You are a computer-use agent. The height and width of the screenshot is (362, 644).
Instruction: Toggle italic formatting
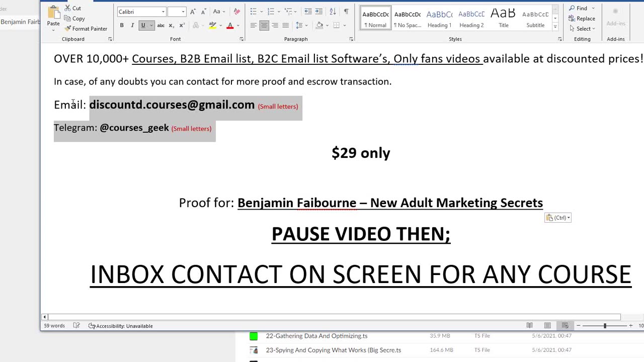coord(132,25)
